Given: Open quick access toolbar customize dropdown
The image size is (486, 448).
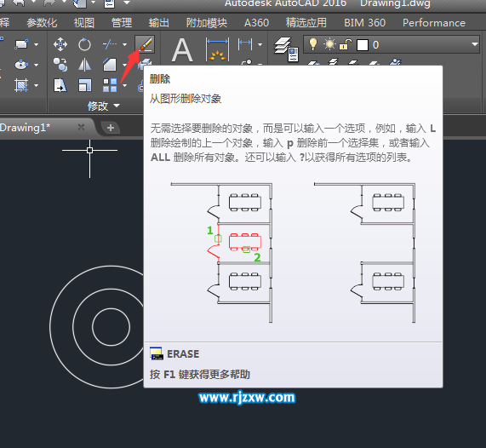Looking at the screenshot, I should pyautogui.click(x=127, y=3).
